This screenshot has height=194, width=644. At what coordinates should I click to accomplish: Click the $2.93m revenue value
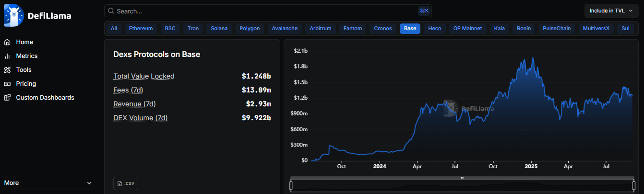coord(258,104)
